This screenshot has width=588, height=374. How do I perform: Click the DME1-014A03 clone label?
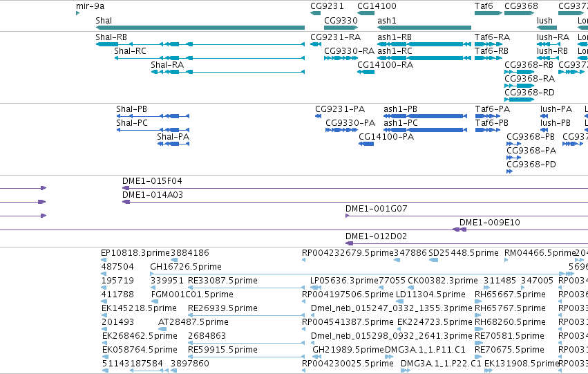pyautogui.click(x=152, y=195)
